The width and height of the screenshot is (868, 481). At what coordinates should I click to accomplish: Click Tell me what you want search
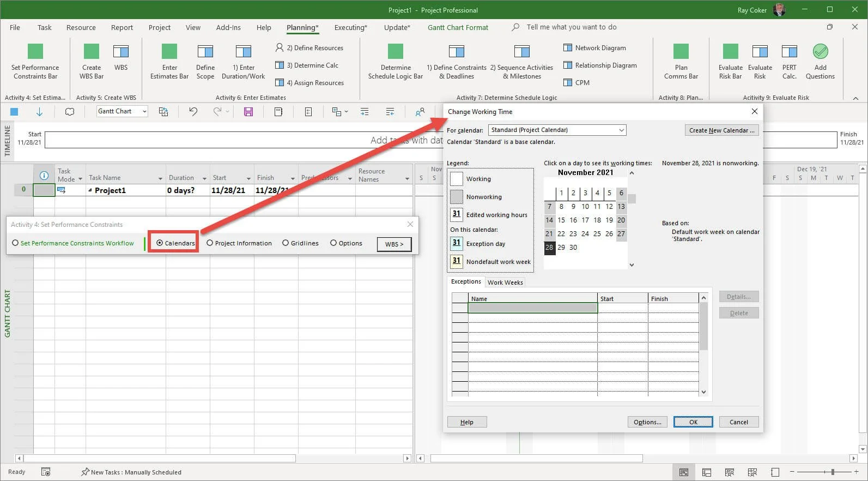pyautogui.click(x=572, y=27)
